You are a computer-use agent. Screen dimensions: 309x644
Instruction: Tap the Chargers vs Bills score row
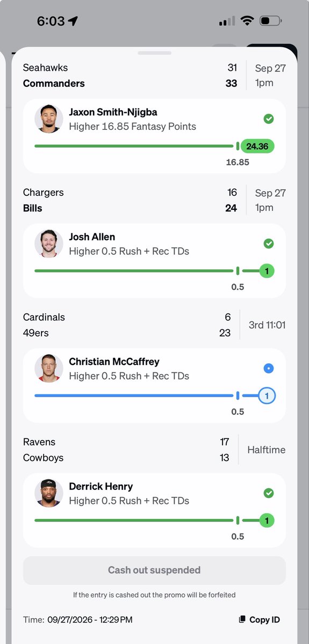coord(154,200)
